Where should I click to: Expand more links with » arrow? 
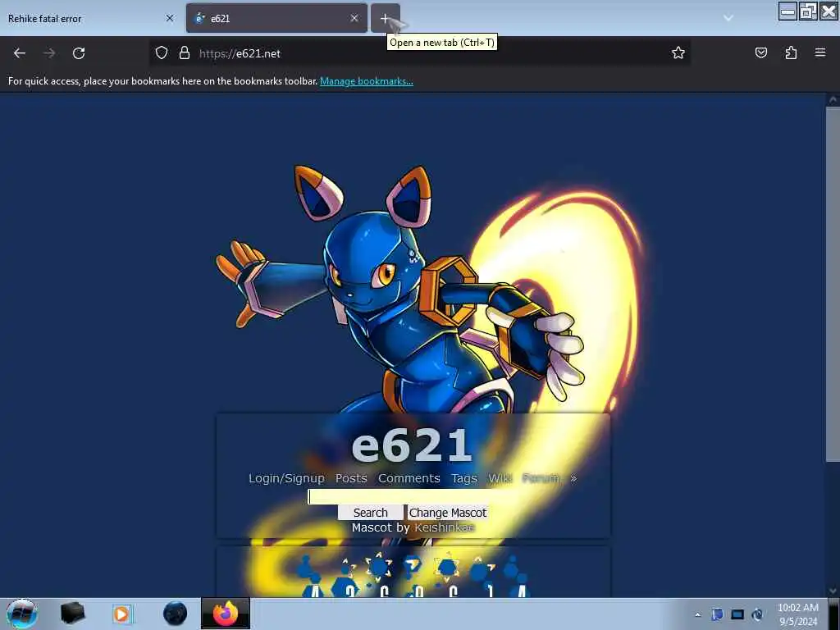(x=573, y=478)
